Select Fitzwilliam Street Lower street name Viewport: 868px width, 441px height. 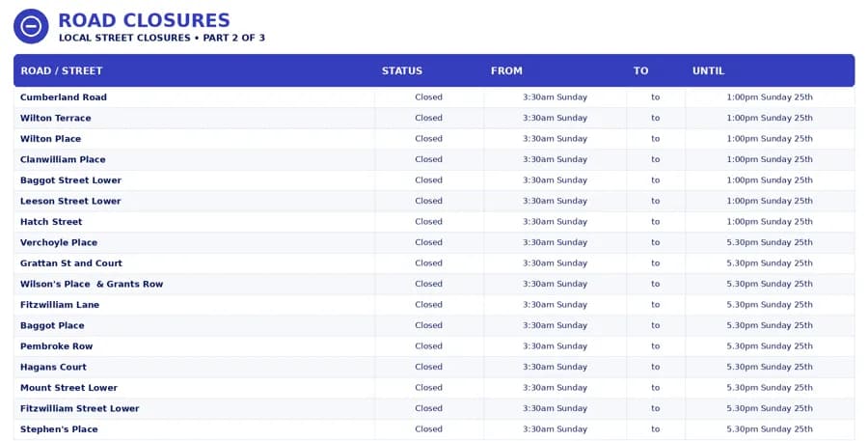coord(80,409)
